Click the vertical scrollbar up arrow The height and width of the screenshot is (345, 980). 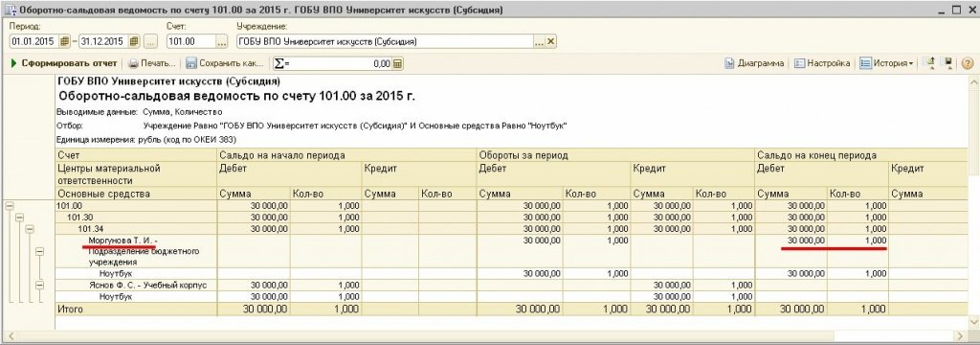pos(973,82)
